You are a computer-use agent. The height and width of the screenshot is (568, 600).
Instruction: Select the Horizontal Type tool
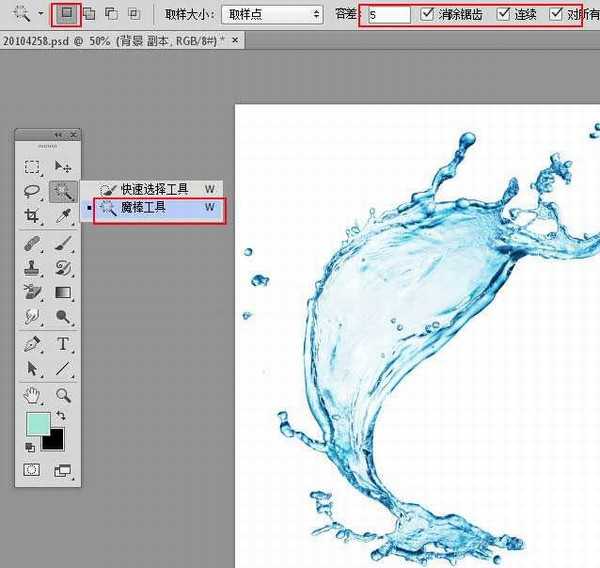63,343
